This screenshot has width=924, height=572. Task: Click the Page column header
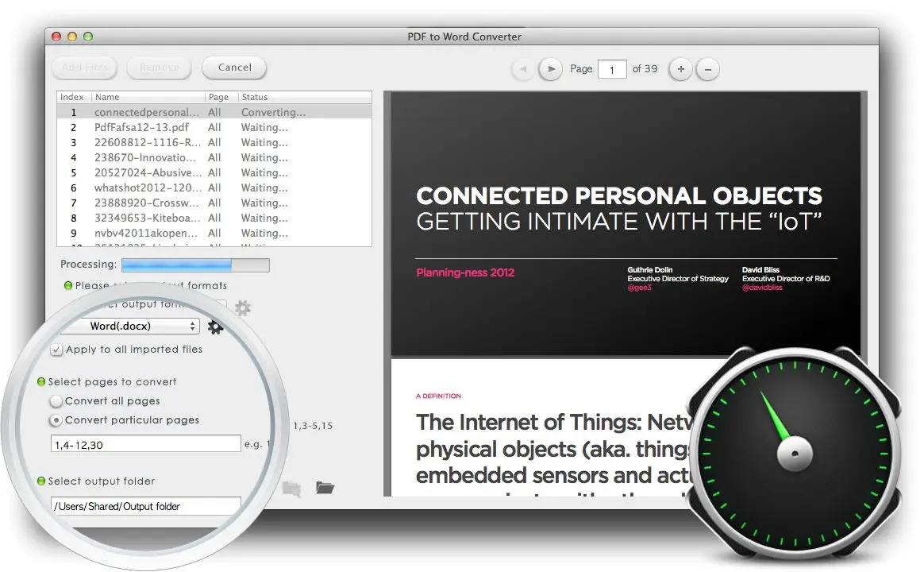(221, 97)
